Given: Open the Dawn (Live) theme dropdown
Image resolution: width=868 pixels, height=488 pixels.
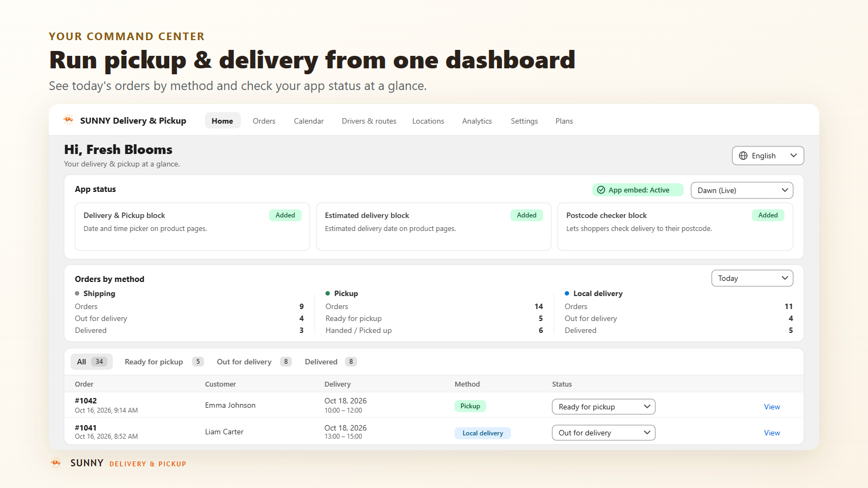Looking at the screenshot, I should [x=742, y=190].
